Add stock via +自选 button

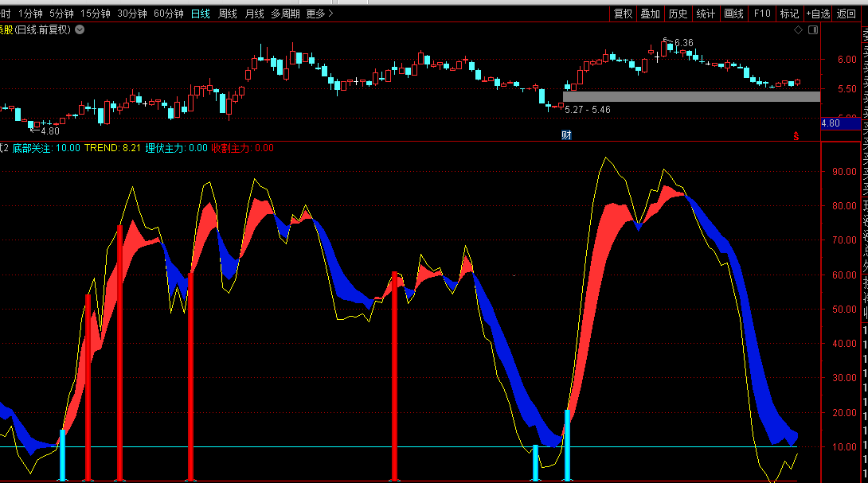click(x=817, y=14)
